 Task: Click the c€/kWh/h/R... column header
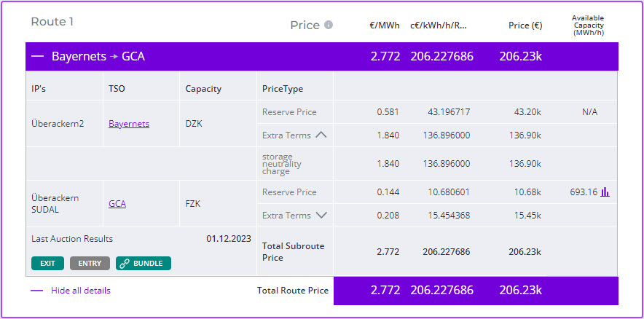(439, 25)
